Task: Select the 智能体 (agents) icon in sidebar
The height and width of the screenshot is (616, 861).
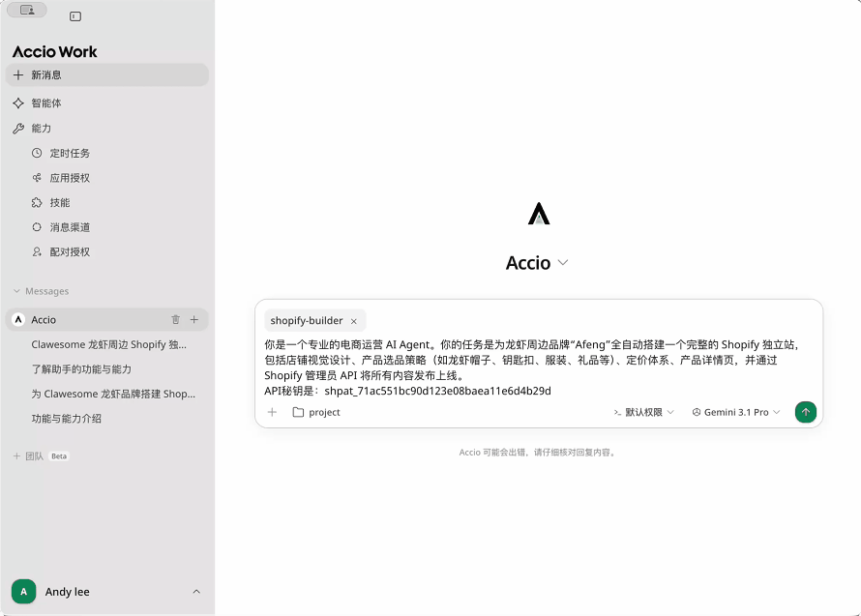Action: click(x=19, y=103)
